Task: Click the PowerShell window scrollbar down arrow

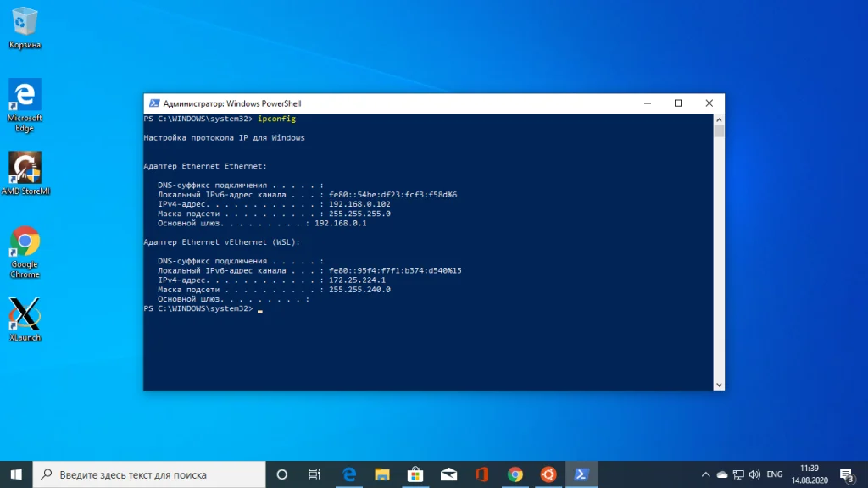Action: click(719, 385)
